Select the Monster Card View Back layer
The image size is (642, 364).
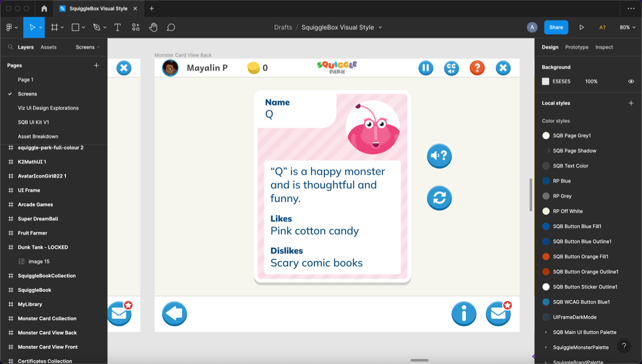[47, 332]
